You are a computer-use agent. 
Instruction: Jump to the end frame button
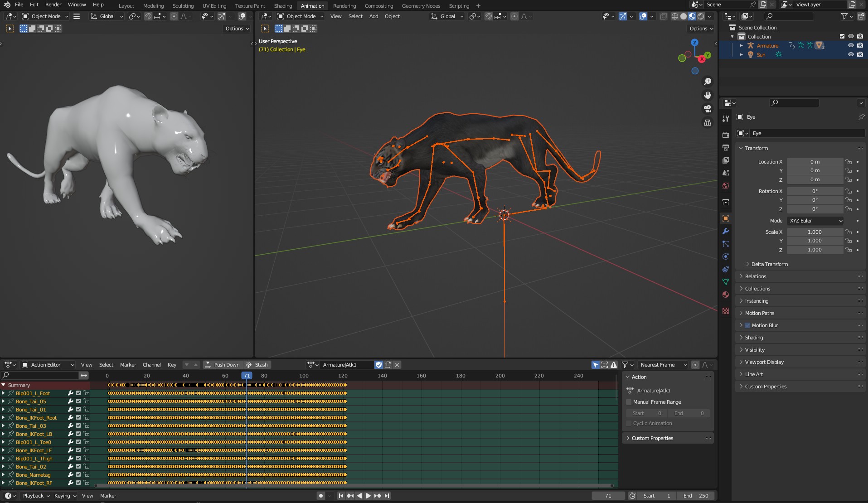[x=387, y=496]
